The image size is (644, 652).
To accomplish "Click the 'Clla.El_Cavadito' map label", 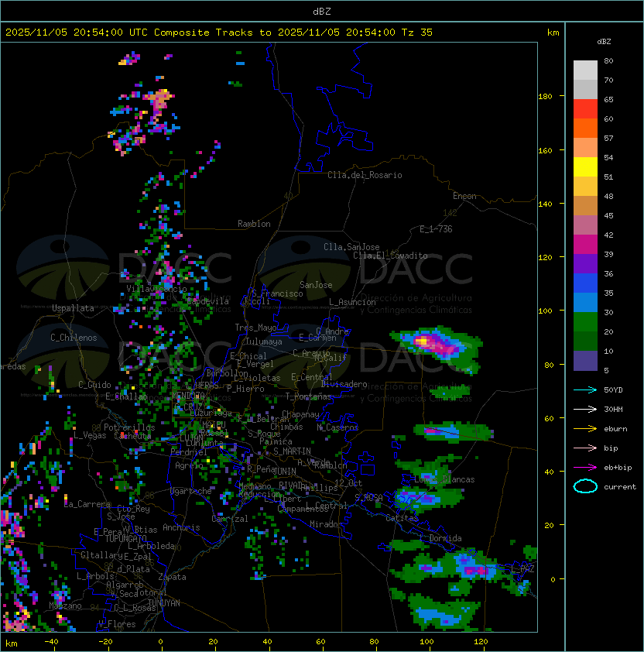I will pyautogui.click(x=390, y=256).
